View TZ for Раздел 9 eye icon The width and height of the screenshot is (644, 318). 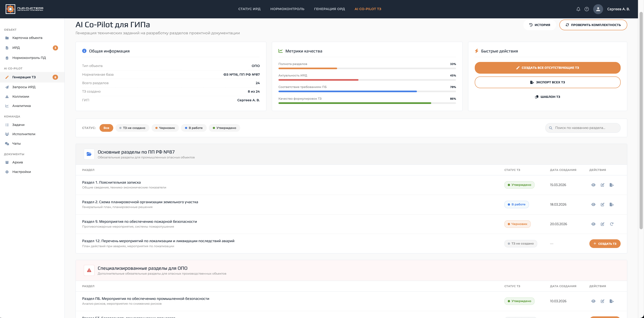click(x=593, y=224)
